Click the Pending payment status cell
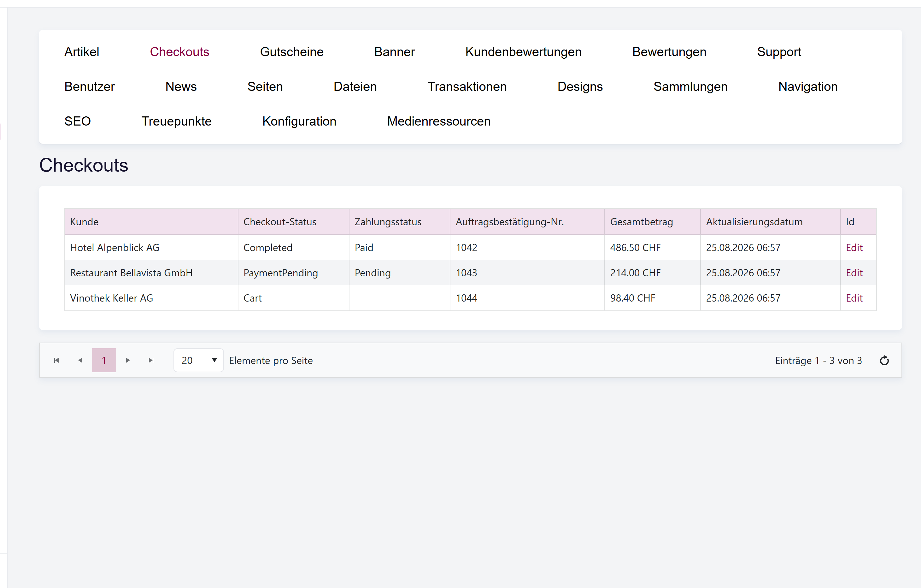The image size is (921, 588). point(399,273)
